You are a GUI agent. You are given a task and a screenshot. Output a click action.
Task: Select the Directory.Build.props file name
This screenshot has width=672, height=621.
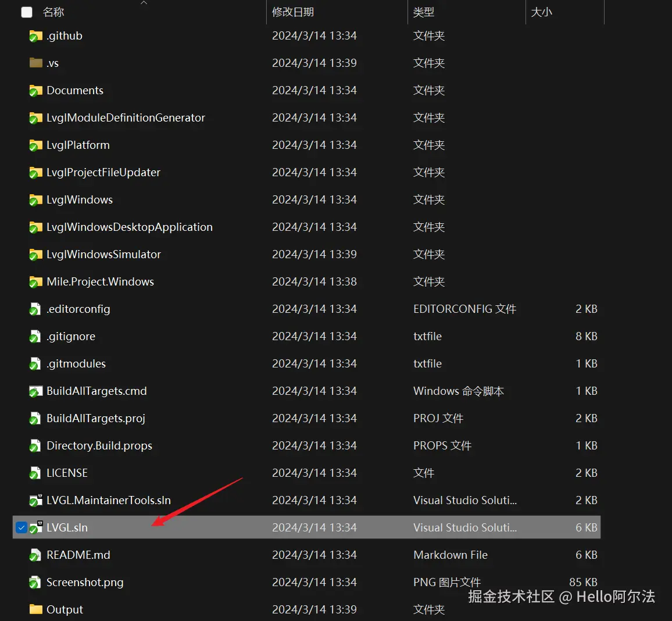(99, 446)
